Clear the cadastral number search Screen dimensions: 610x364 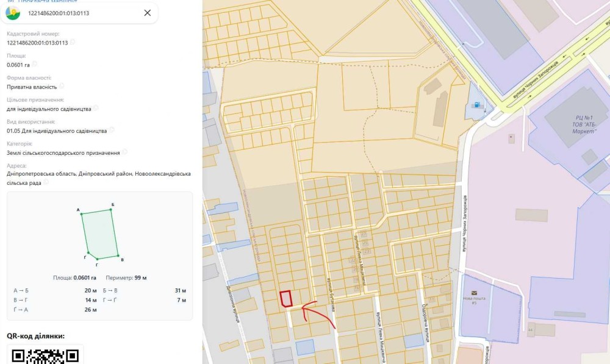tap(148, 13)
